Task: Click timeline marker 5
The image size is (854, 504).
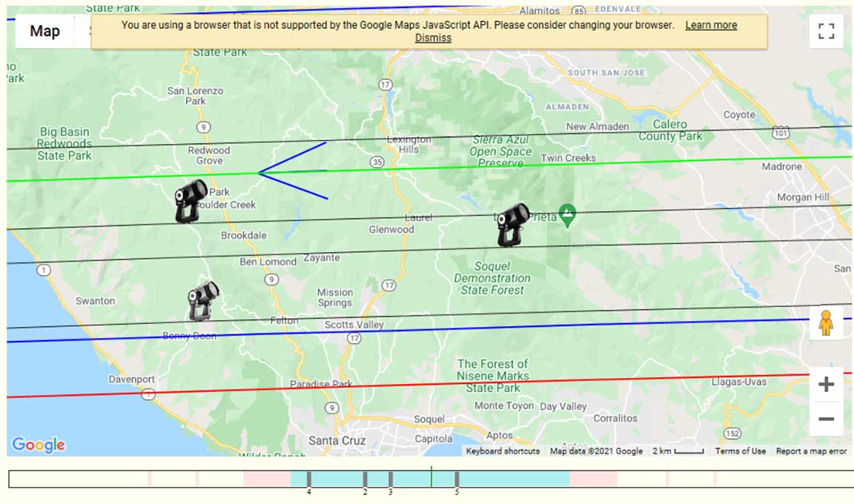Action: click(457, 480)
